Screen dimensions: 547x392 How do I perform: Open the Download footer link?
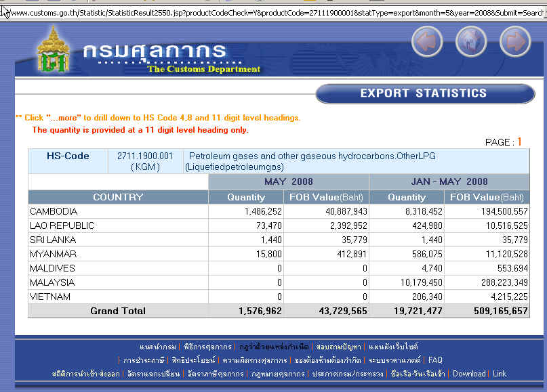pyautogui.click(x=469, y=374)
